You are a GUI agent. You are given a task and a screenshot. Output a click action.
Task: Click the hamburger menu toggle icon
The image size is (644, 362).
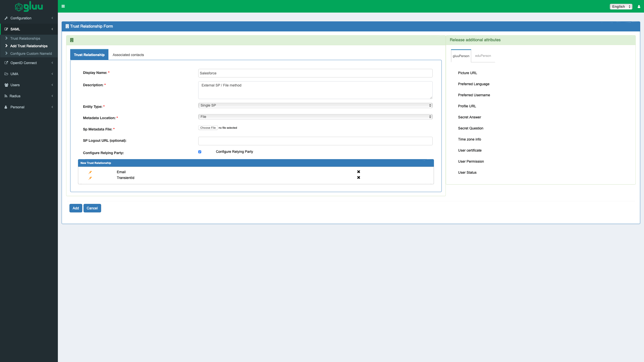click(63, 6)
